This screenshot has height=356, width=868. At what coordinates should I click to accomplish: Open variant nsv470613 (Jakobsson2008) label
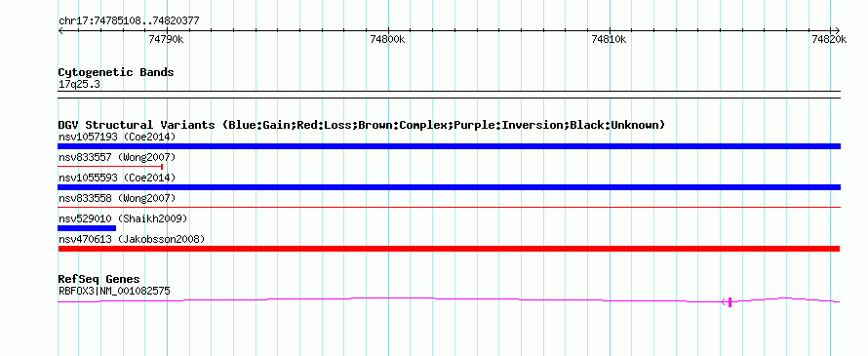click(132, 239)
